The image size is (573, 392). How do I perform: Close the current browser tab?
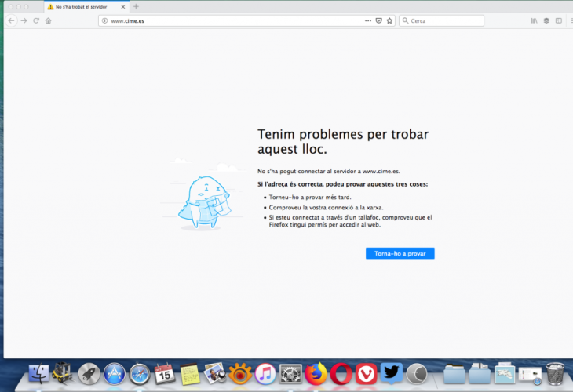[122, 6]
